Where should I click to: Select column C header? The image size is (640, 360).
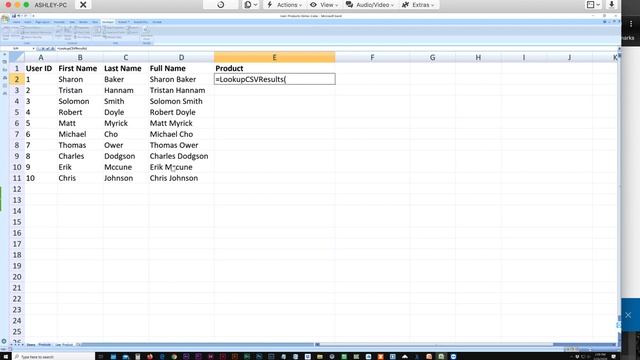point(126,58)
